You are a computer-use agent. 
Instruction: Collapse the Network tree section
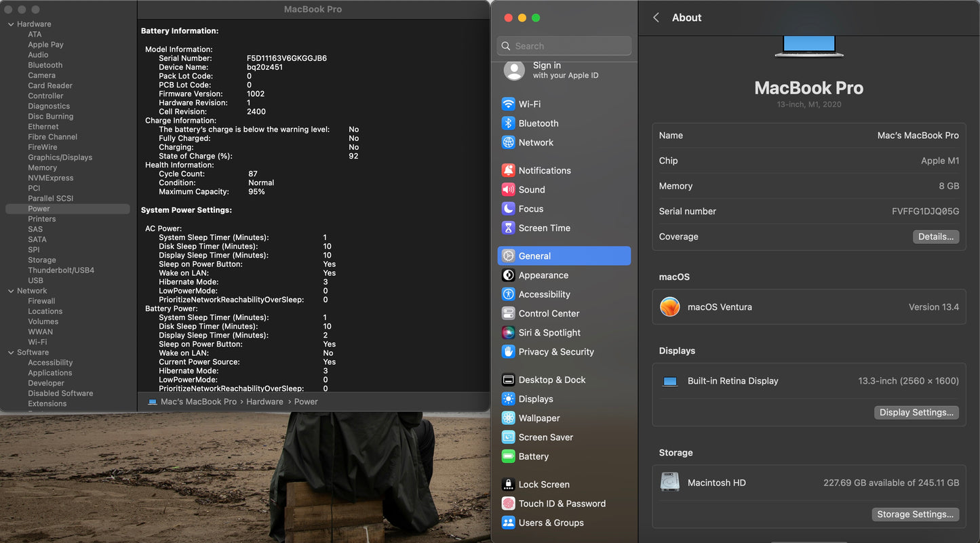click(11, 291)
